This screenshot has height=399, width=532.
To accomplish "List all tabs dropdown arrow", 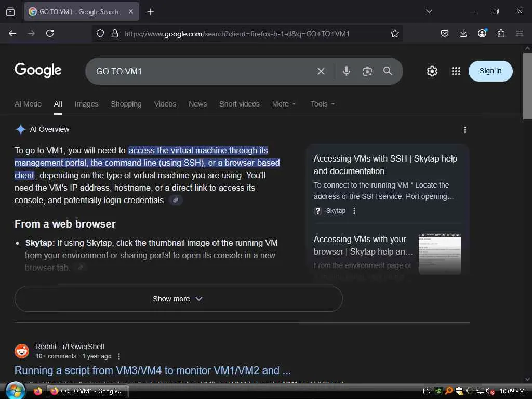I will (429, 11).
